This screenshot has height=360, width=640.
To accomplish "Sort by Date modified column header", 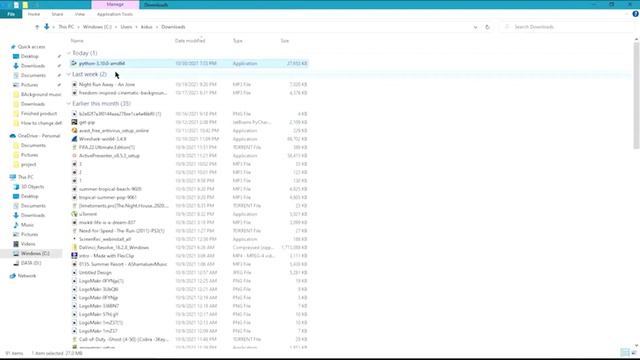I will click(x=190, y=41).
